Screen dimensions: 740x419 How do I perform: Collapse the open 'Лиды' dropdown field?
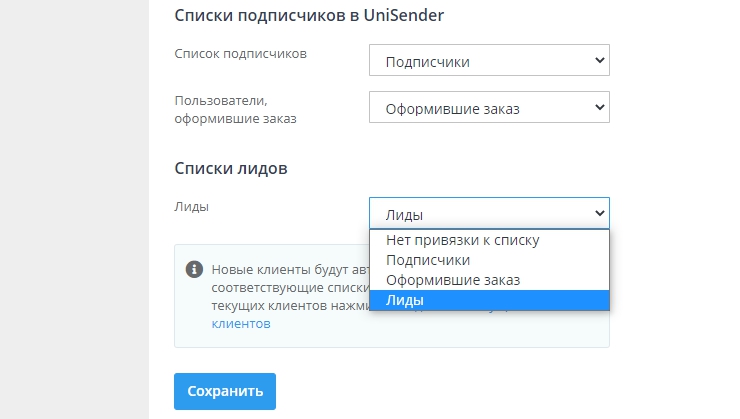[488, 214]
